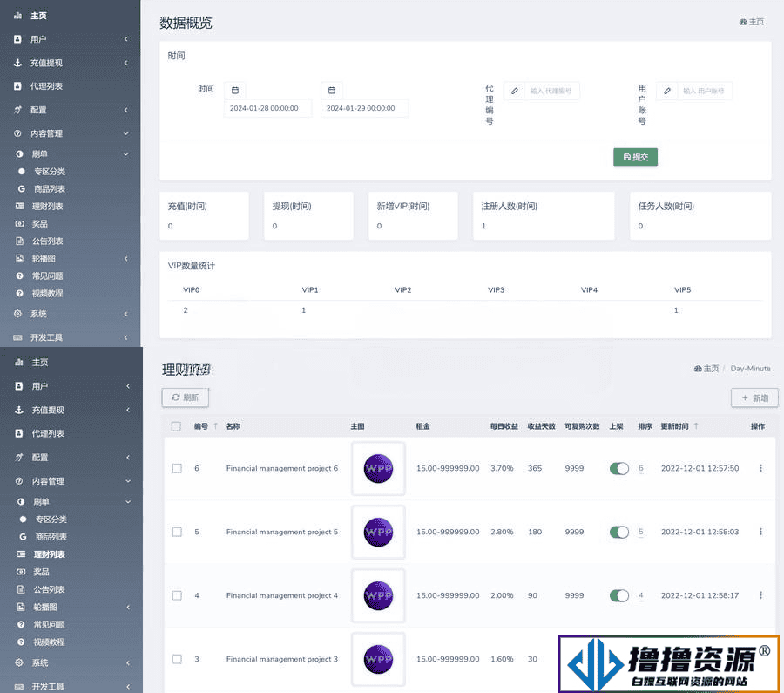Click 商品列表 G icon in 数据概览 page sidebar
Viewport: 784px width, 693px height.
pyautogui.click(x=22, y=188)
